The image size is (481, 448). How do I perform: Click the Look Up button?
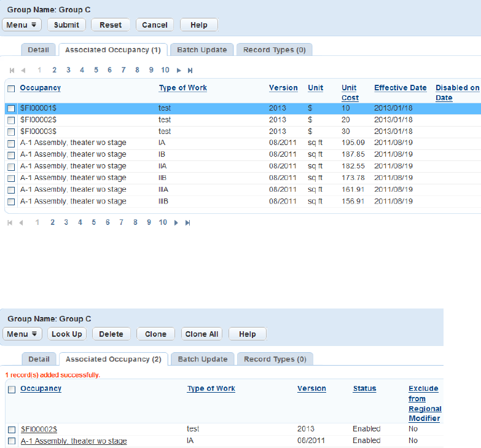point(67,334)
